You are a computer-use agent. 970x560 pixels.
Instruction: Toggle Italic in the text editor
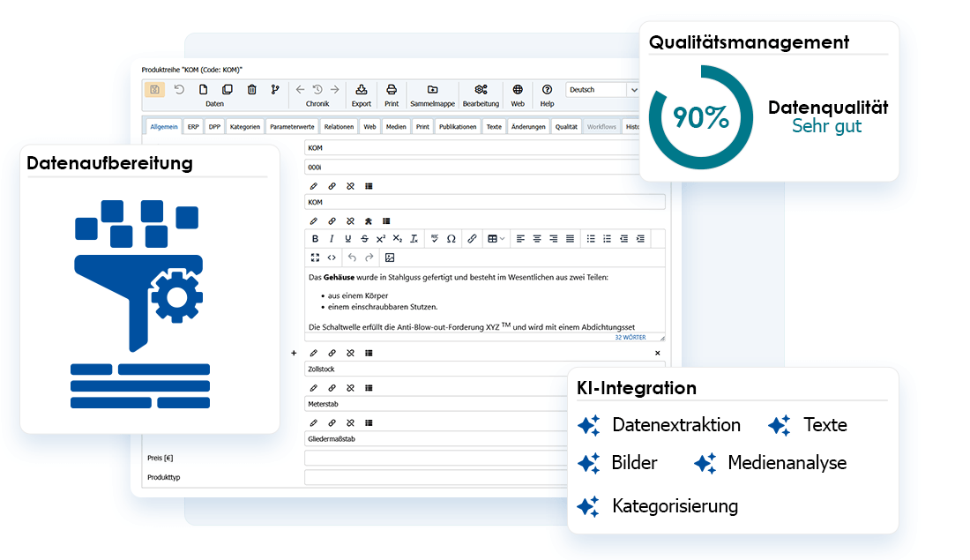tap(332, 239)
